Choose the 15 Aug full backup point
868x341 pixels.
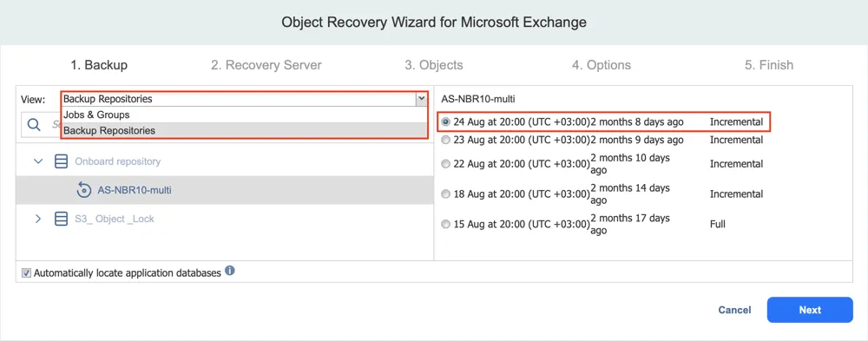446,224
